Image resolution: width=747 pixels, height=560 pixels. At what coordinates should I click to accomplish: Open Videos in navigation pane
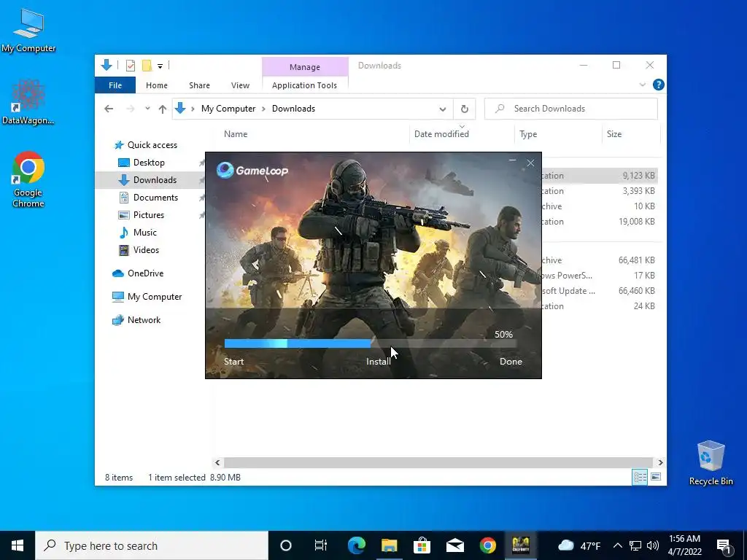[146, 250]
